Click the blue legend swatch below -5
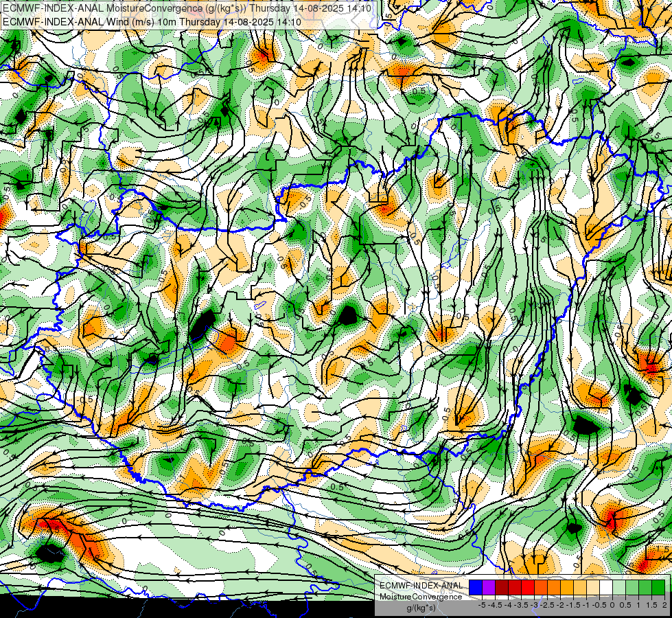Viewport: 672px width, 618px height. (x=476, y=587)
